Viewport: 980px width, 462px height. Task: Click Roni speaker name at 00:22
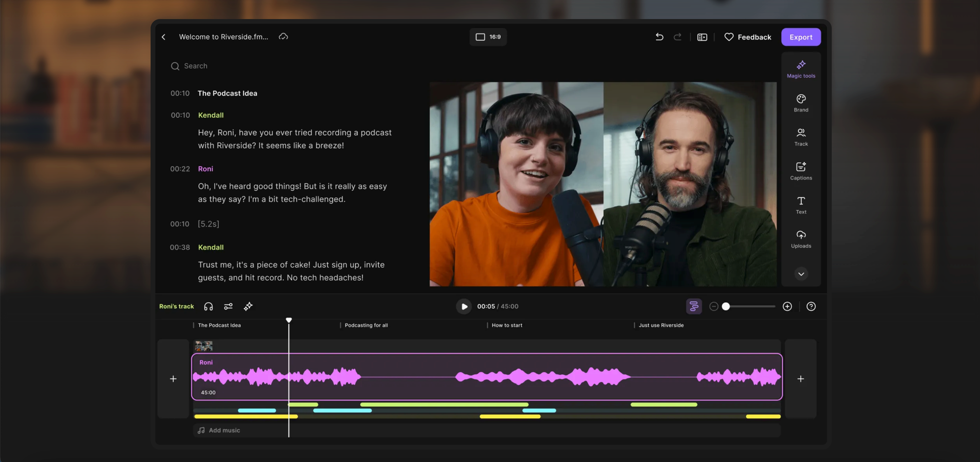[x=205, y=169]
